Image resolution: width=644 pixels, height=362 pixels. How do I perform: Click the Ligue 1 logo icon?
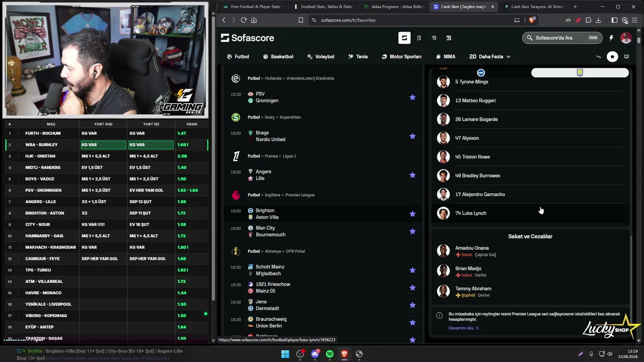[235, 156]
